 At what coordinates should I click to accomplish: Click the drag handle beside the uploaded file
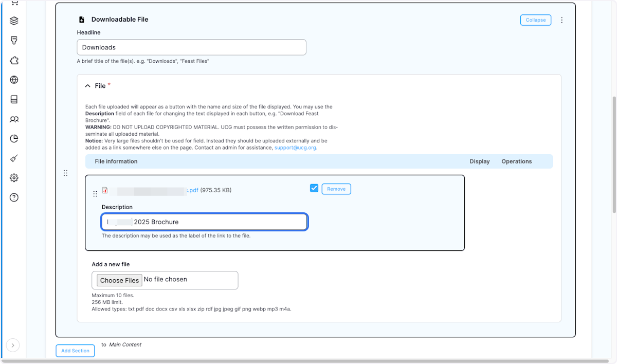pyautogui.click(x=95, y=194)
